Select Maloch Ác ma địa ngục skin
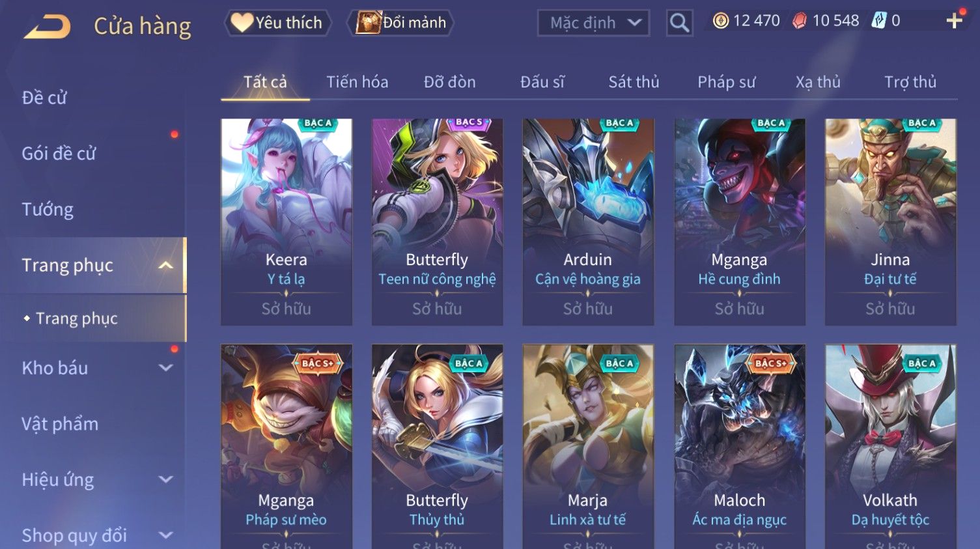 pos(739,447)
